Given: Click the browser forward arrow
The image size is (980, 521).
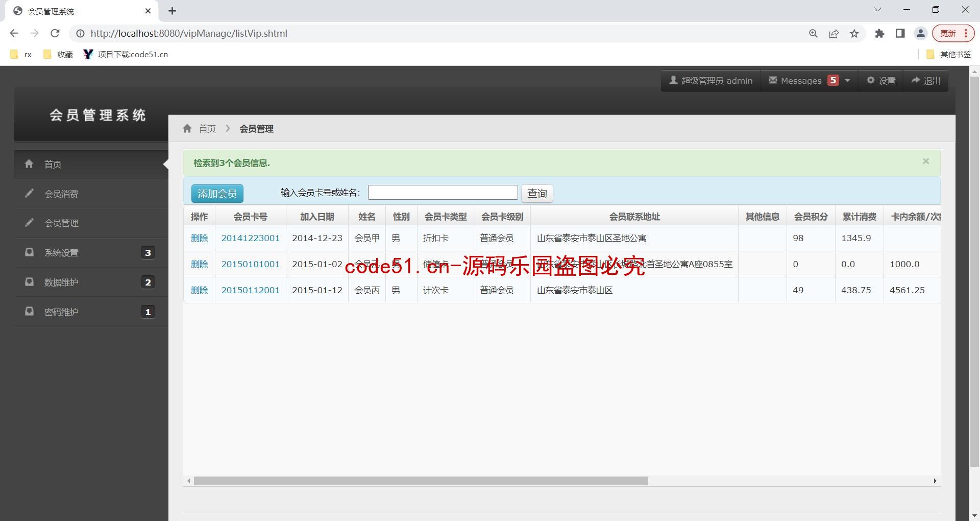Looking at the screenshot, I should [x=34, y=33].
